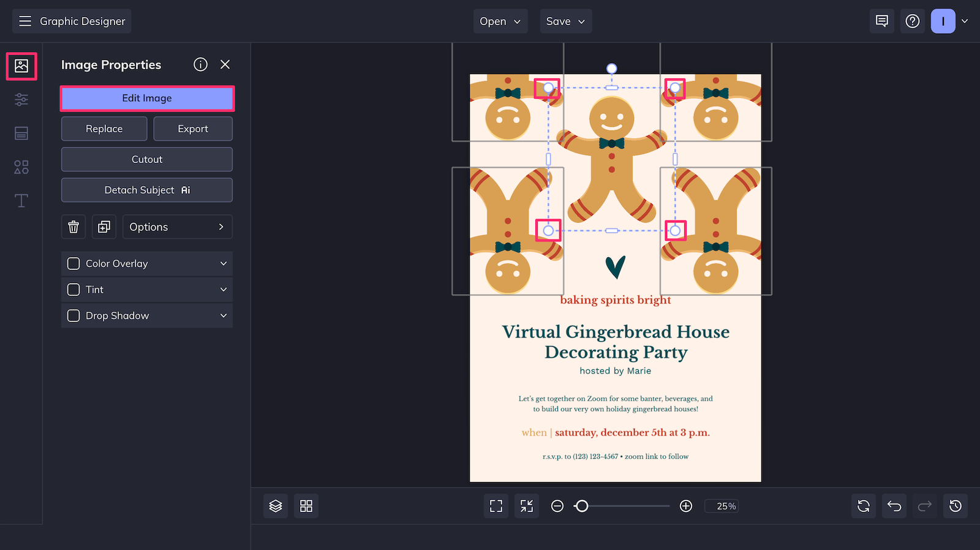Duplicate the selected image layer
The height and width of the screenshot is (550, 980).
[104, 227]
